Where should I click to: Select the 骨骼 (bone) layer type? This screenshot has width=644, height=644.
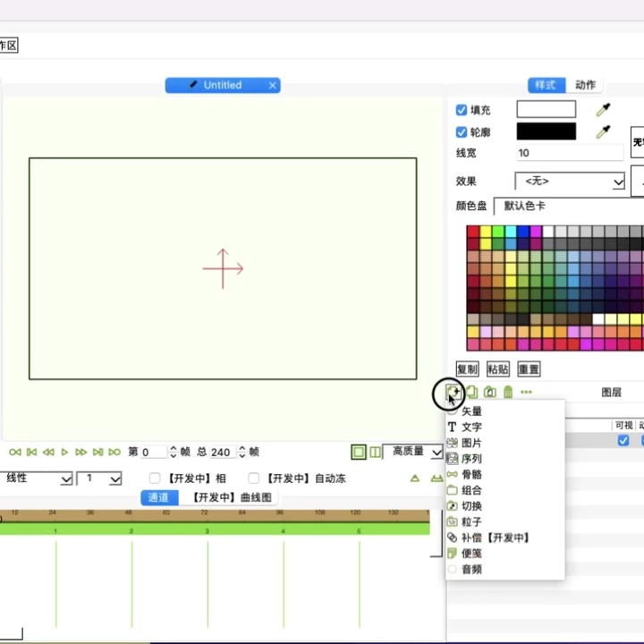pos(471,474)
